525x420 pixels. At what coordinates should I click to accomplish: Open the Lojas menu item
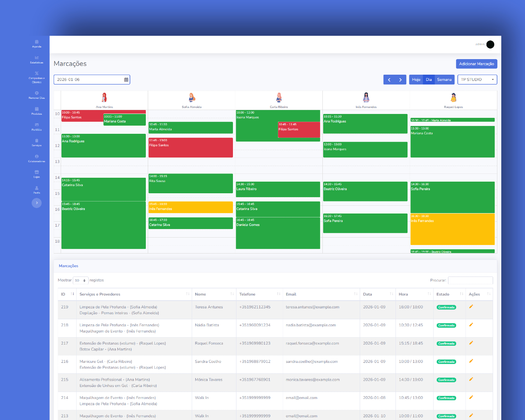click(x=37, y=174)
